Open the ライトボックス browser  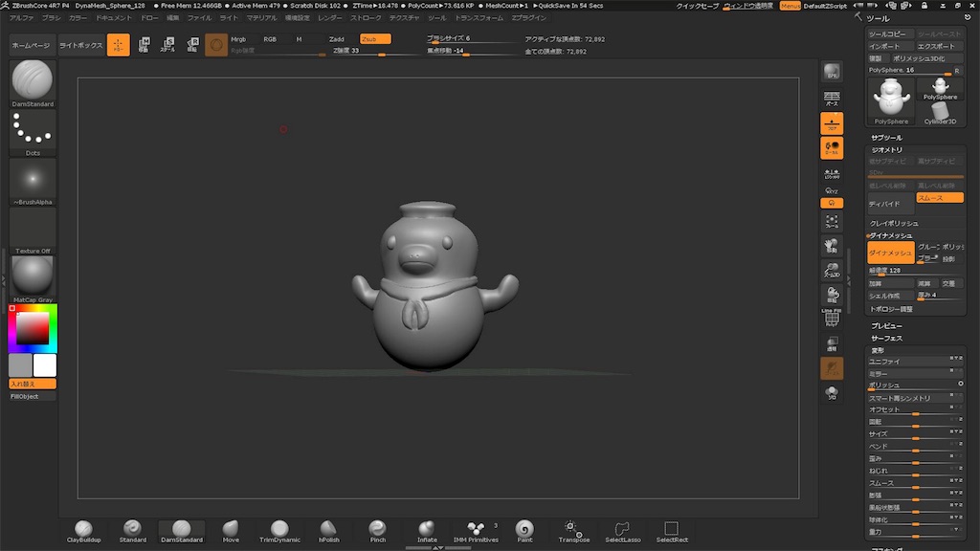(x=81, y=46)
